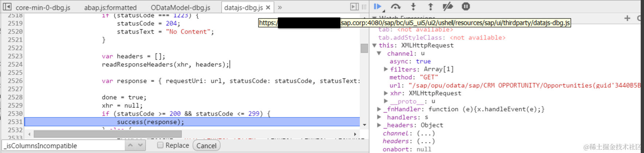The height and width of the screenshot is (153, 644).
Task: Focus the search field containing _isColumnsIncompatible
Action: (x=63, y=145)
